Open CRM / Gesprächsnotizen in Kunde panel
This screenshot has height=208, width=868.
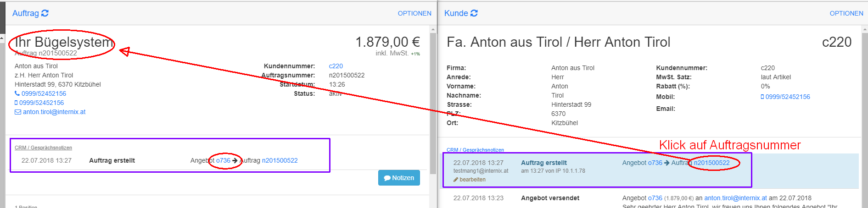475,150
